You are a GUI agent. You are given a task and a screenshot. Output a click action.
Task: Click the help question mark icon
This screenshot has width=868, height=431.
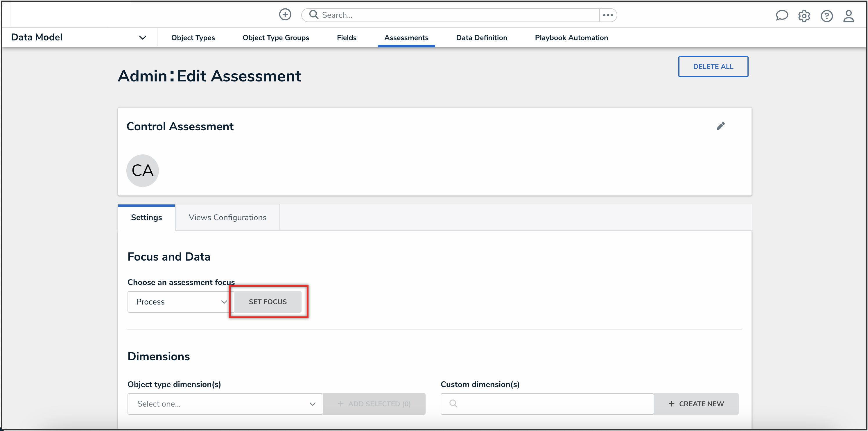[x=826, y=16]
